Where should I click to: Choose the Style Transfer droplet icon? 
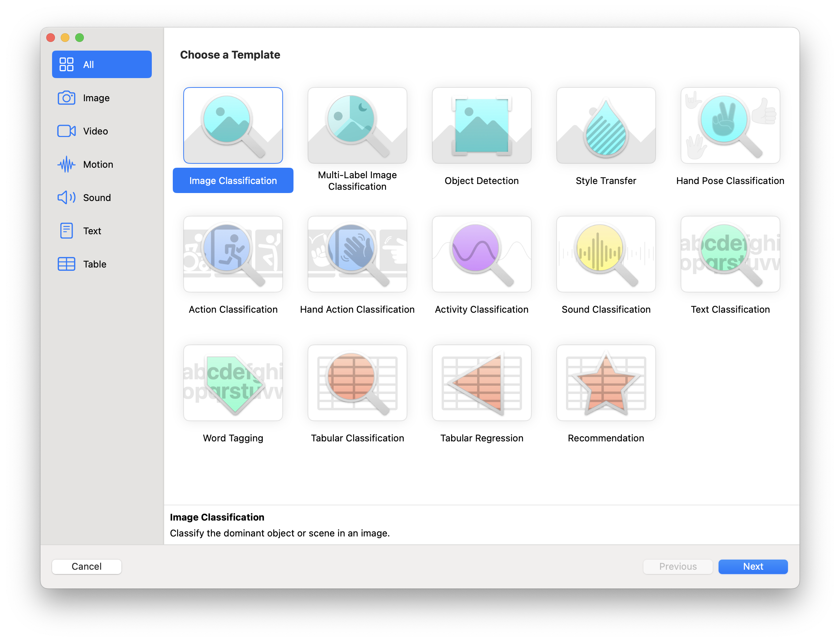click(x=606, y=125)
